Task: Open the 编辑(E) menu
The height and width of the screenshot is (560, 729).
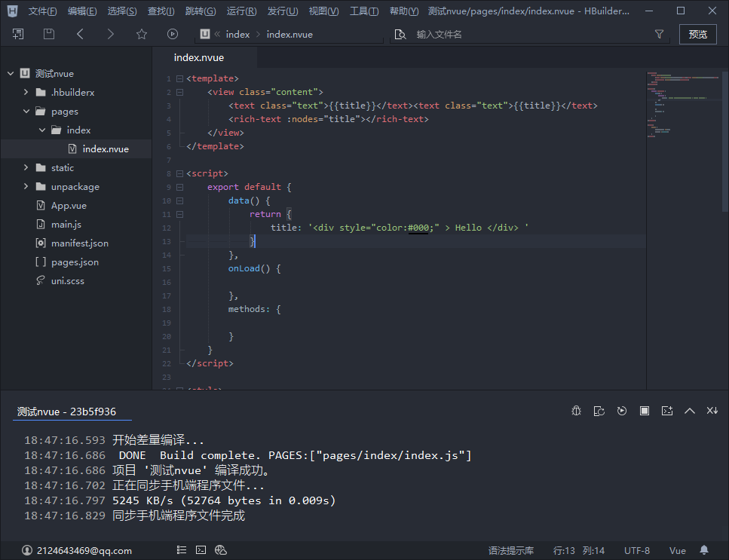Action: click(x=82, y=11)
